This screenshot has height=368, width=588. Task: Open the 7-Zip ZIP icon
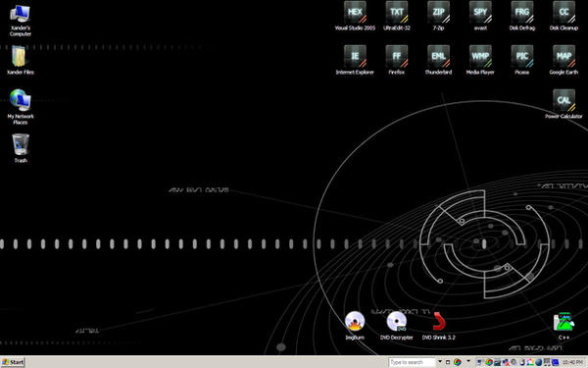pos(438,16)
